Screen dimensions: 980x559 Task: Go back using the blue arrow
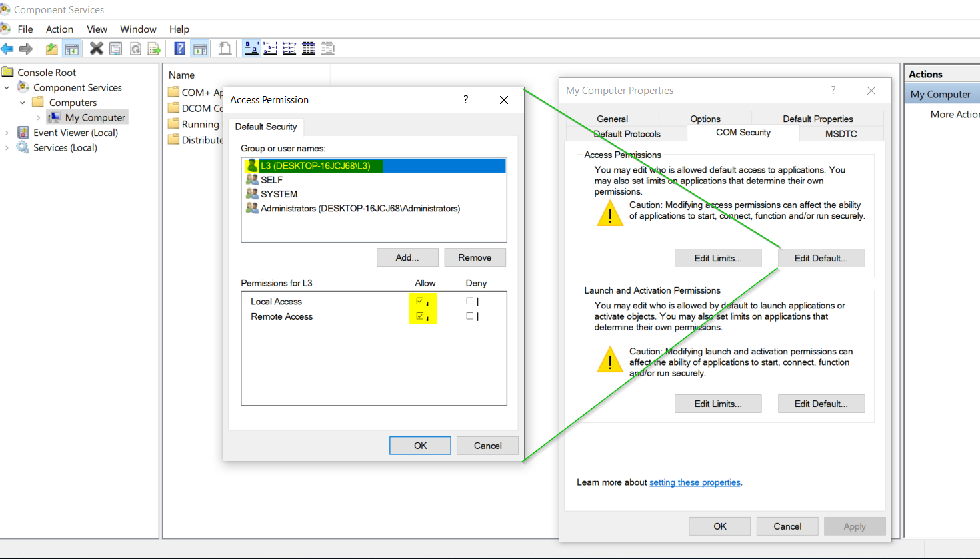point(7,49)
